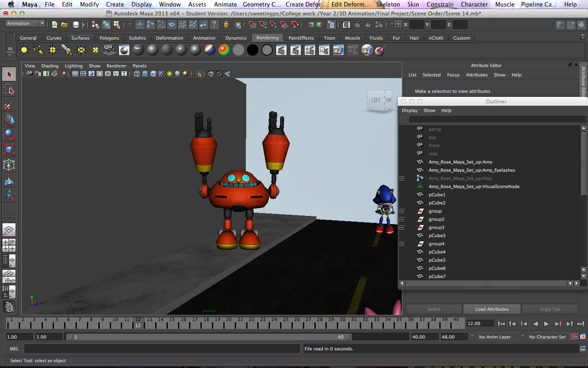Image resolution: width=588 pixels, height=368 pixels.
Task: Expand the group node in Outliner
Action: tap(402, 211)
